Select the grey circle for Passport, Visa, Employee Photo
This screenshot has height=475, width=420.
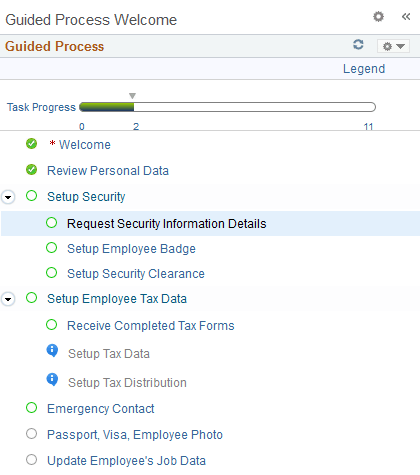pos(32,434)
